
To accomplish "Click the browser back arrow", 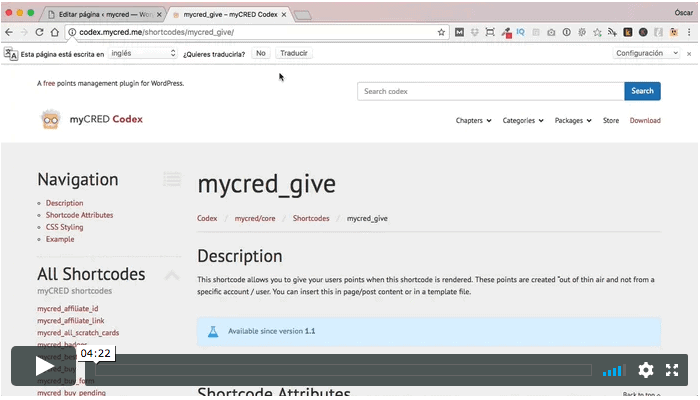I will 9,32.
